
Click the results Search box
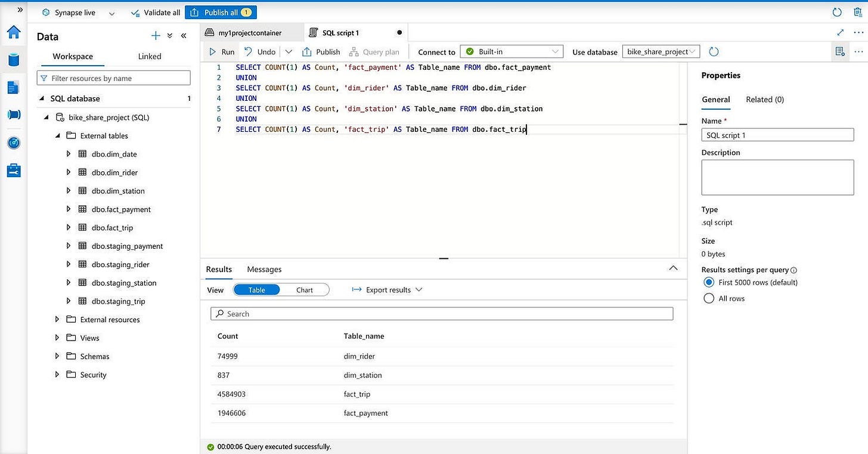tap(442, 314)
